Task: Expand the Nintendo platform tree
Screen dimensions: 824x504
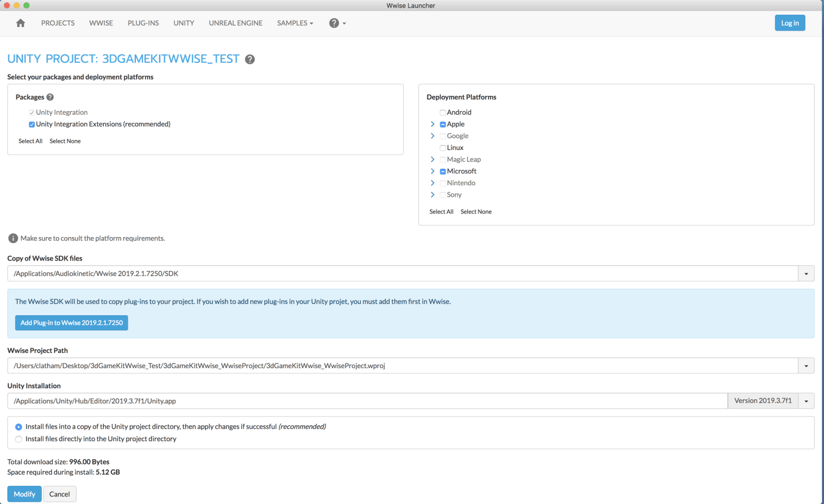Action: tap(433, 183)
